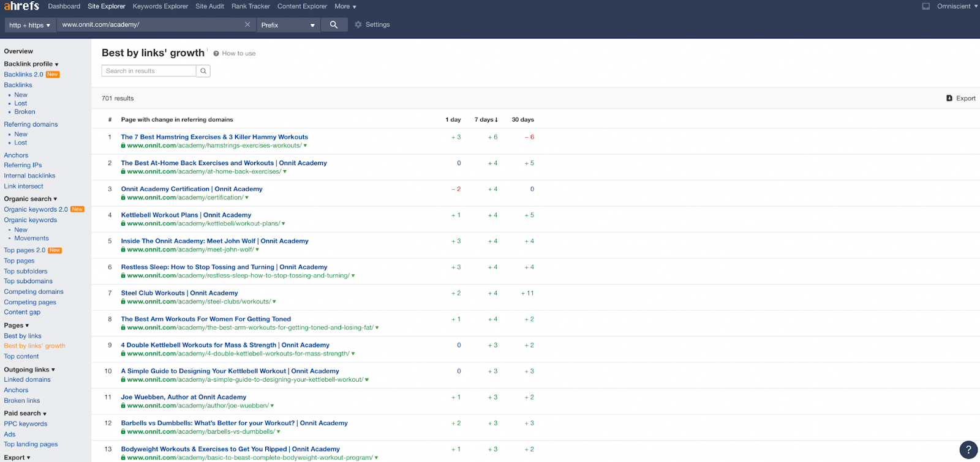Open Broken links under Outgoing links

click(22, 401)
